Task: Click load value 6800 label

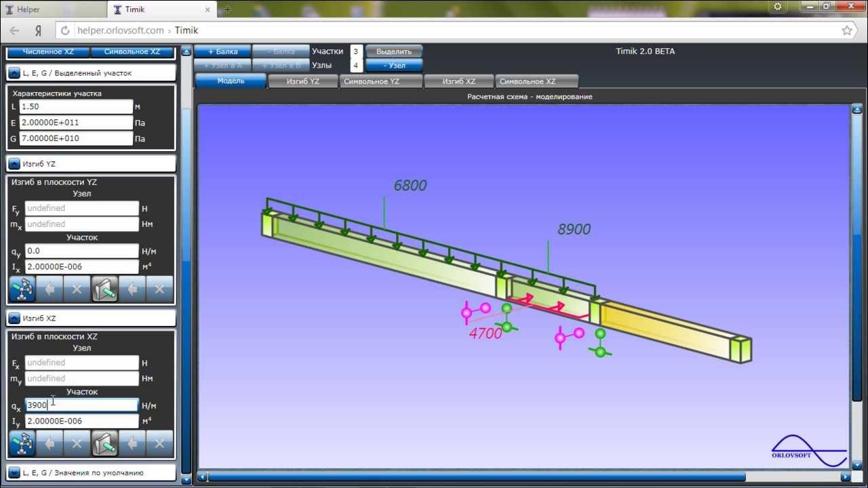Action: click(410, 185)
